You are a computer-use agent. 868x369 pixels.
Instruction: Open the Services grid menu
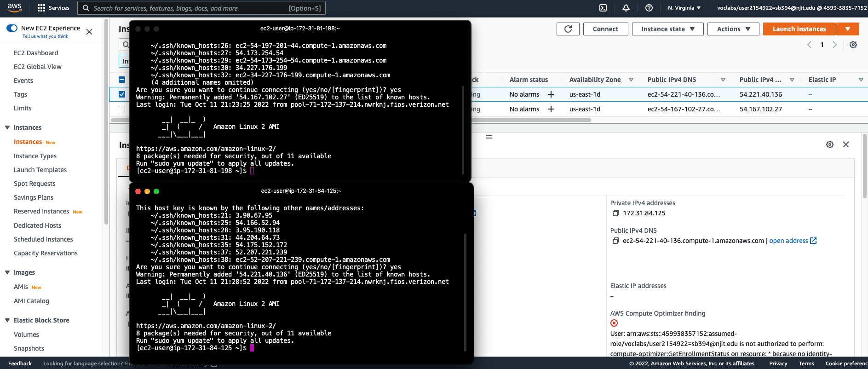(53, 8)
